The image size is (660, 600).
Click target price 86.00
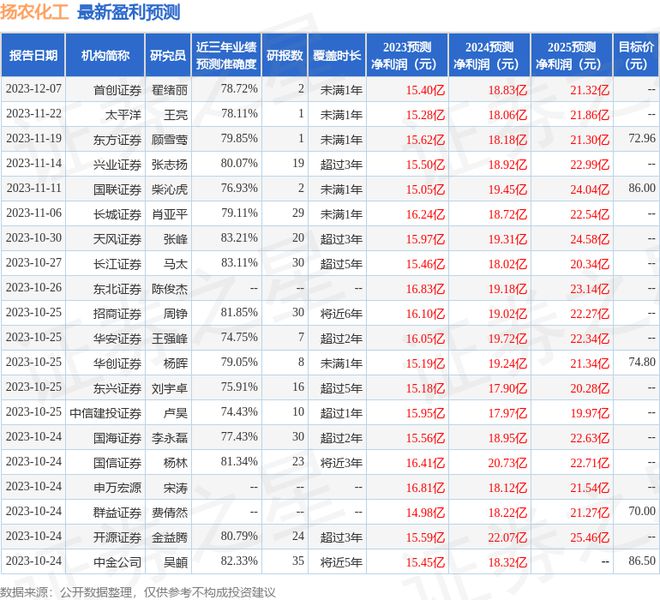(x=642, y=188)
